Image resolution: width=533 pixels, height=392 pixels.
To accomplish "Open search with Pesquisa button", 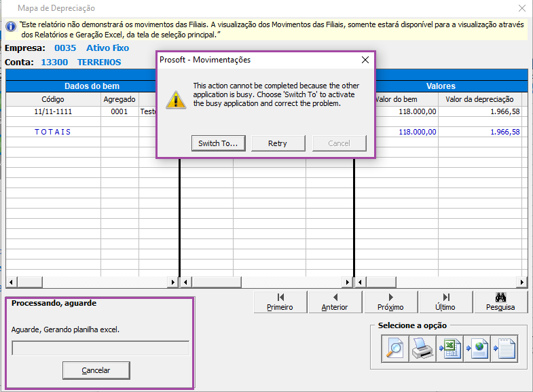I will coord(500,302).
